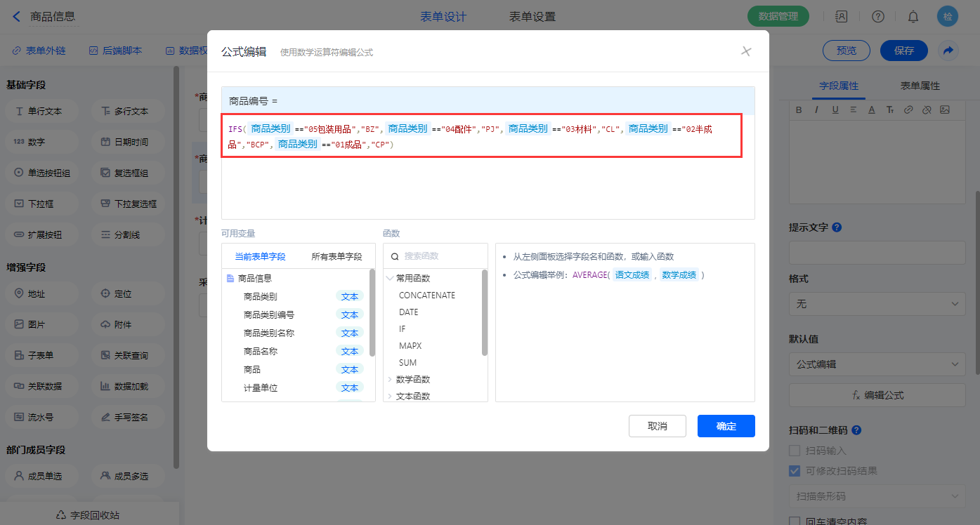Switch to the 表单属性 tab
Image resolution: width=980 pixels, height=525 pixels.
pos(920,86)
